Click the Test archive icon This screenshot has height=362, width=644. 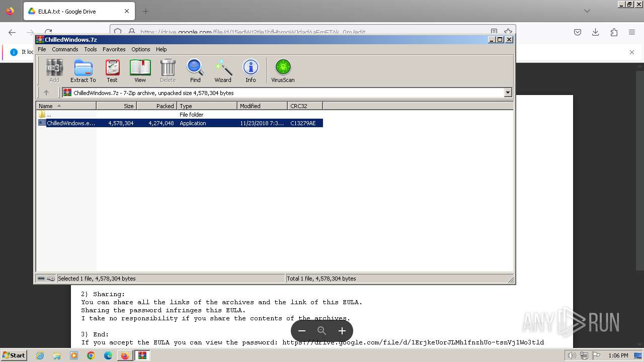(x=112, y=70)
